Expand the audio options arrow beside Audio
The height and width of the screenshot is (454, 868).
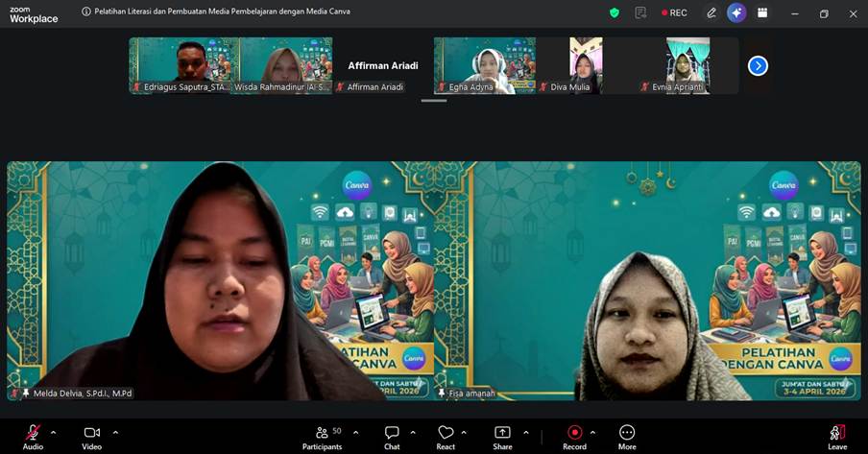click(53, 432)
